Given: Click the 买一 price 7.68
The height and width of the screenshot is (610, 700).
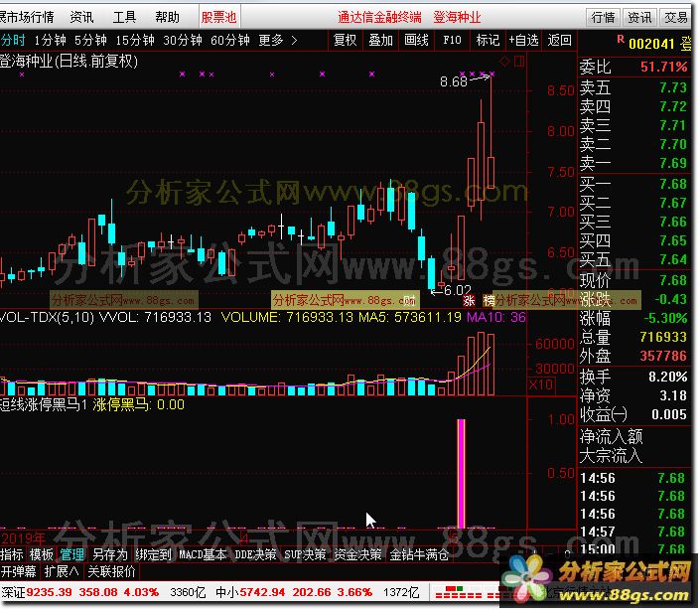Looking at the screenshot, I should (x=673, y=184).
